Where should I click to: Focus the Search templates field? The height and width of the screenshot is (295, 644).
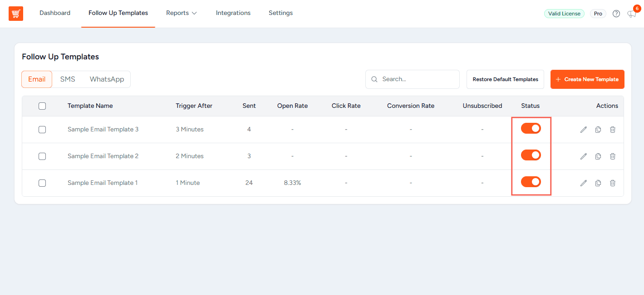(413, 79)
